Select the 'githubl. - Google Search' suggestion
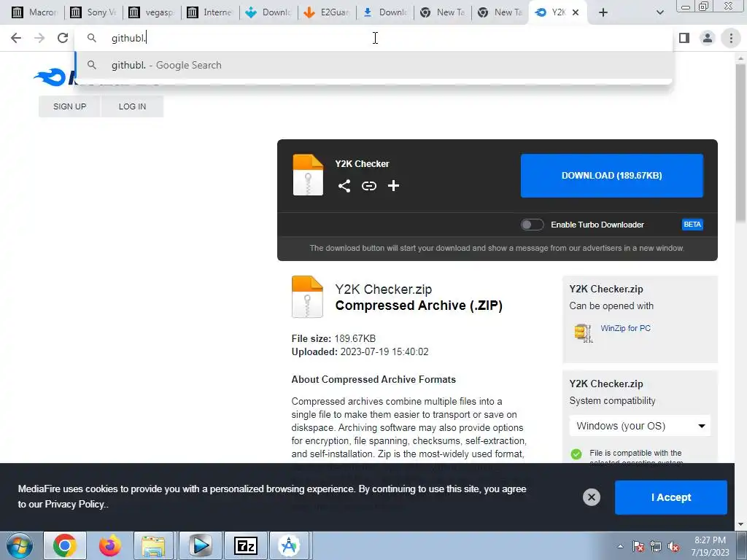Viewport: 747px width, 560px height. click(x=374, y=65)
